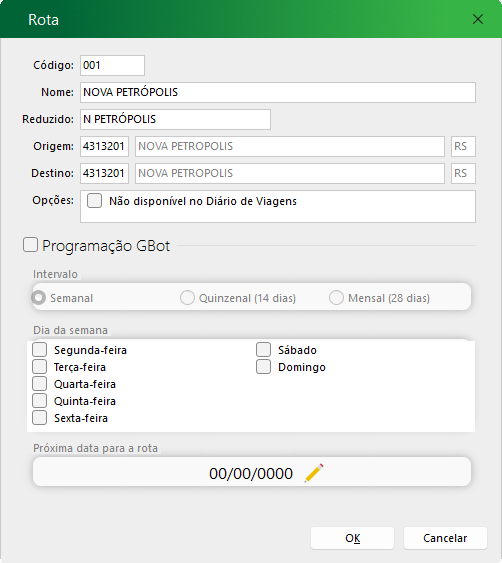
Task: Click the pencil icon to edit next date
Action: (x=314, y=473)
